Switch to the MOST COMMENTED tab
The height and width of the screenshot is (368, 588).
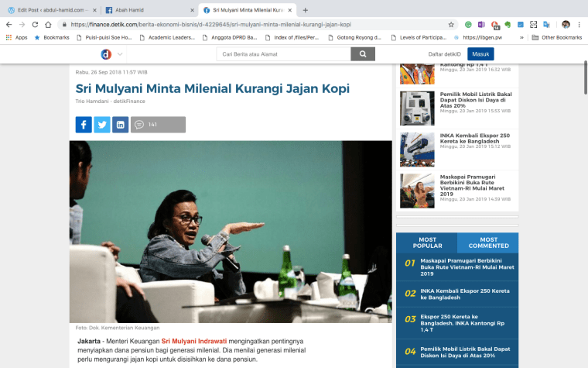click(488, 242)
